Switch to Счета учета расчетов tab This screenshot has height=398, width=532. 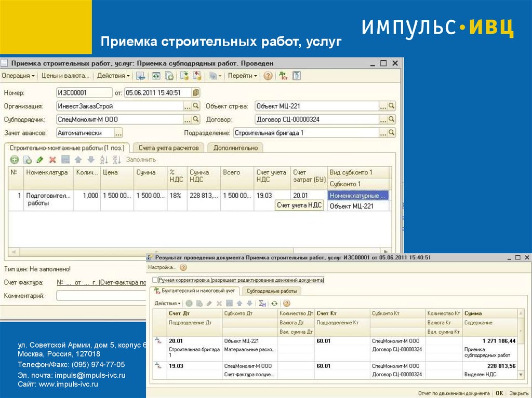tap(168, 148)
